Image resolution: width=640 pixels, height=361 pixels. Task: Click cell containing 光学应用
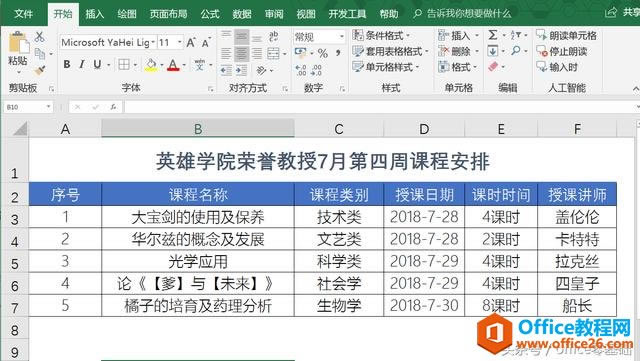pyautogui.click(x=198, y=262)
